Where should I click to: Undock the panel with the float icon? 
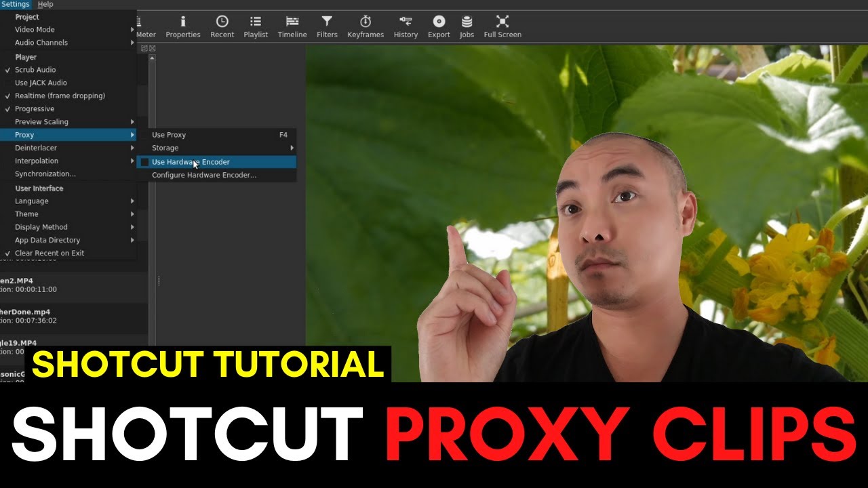click(144, 48)
